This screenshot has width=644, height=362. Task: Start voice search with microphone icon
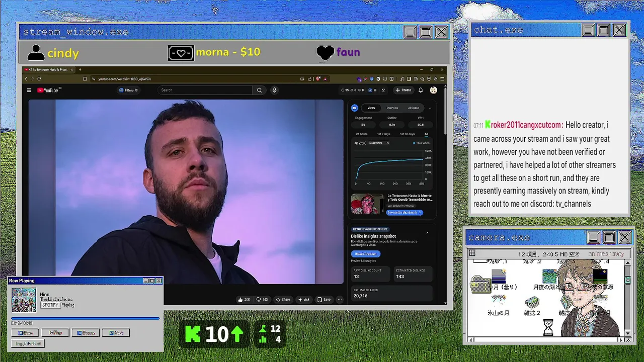pos(274,90)
